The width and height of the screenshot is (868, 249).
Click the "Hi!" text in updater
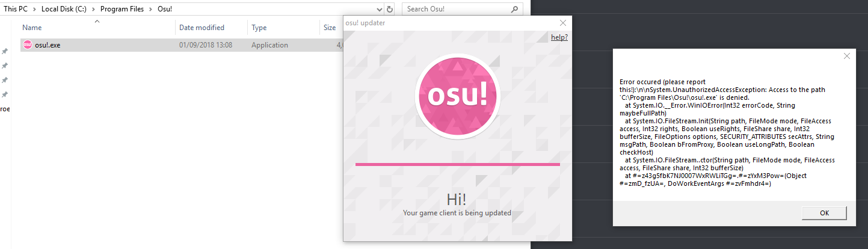457,200
